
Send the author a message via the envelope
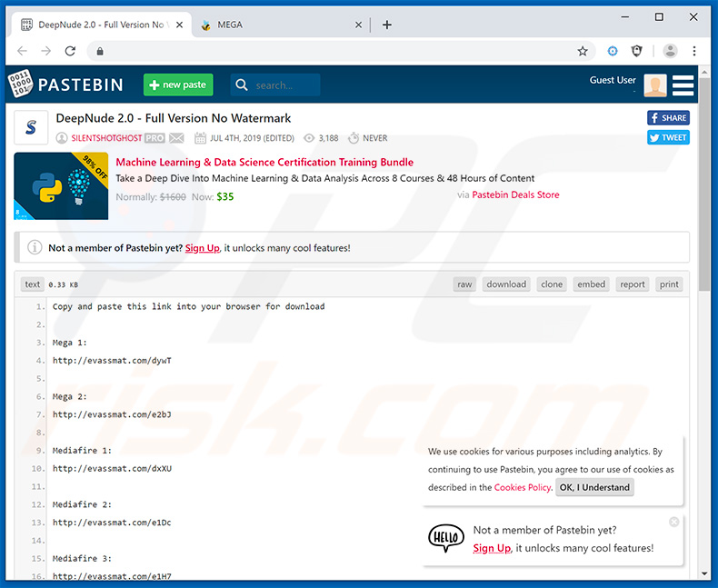point(176,138)
